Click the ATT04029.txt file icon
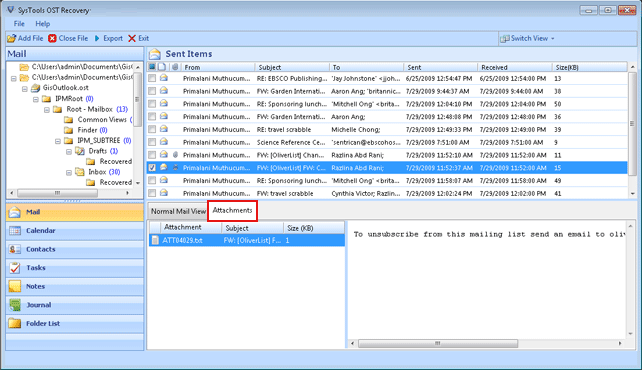The image size is (642, 370). point(155,240)
